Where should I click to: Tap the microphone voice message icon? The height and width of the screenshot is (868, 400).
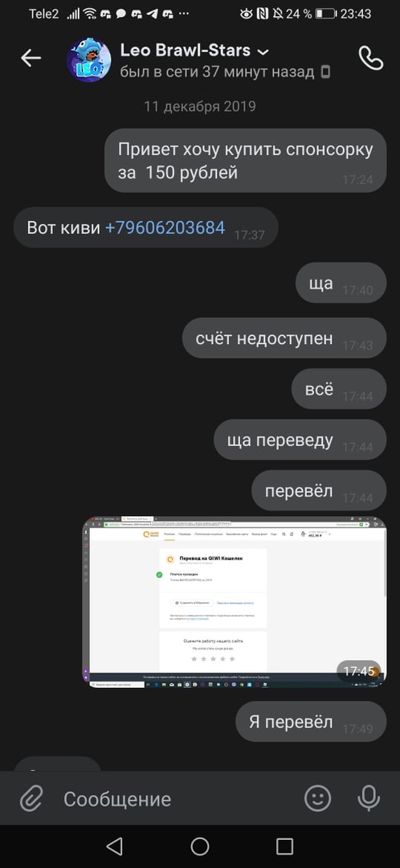(369, 798)
